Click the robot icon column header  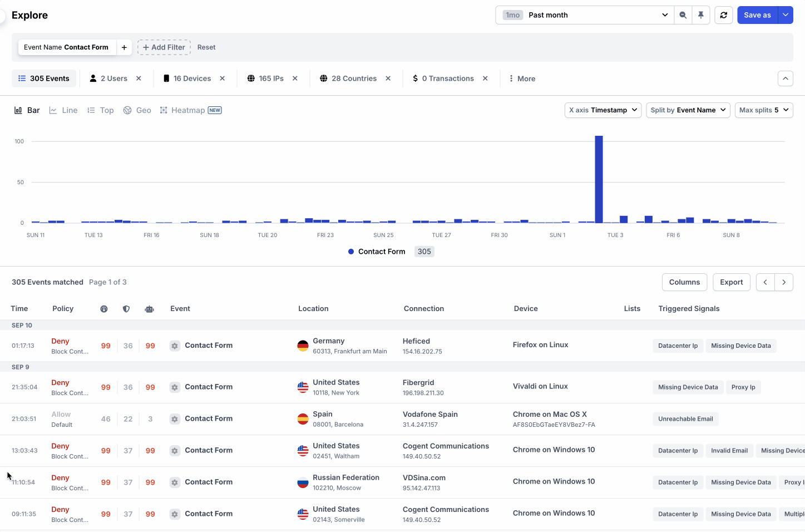pos(149,309)
